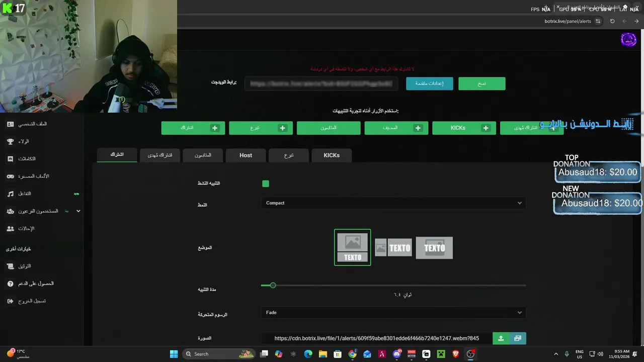Switch to the تبرع alert tab
The height and width of the screenshot is (362, 644).
tap(289, 155)
